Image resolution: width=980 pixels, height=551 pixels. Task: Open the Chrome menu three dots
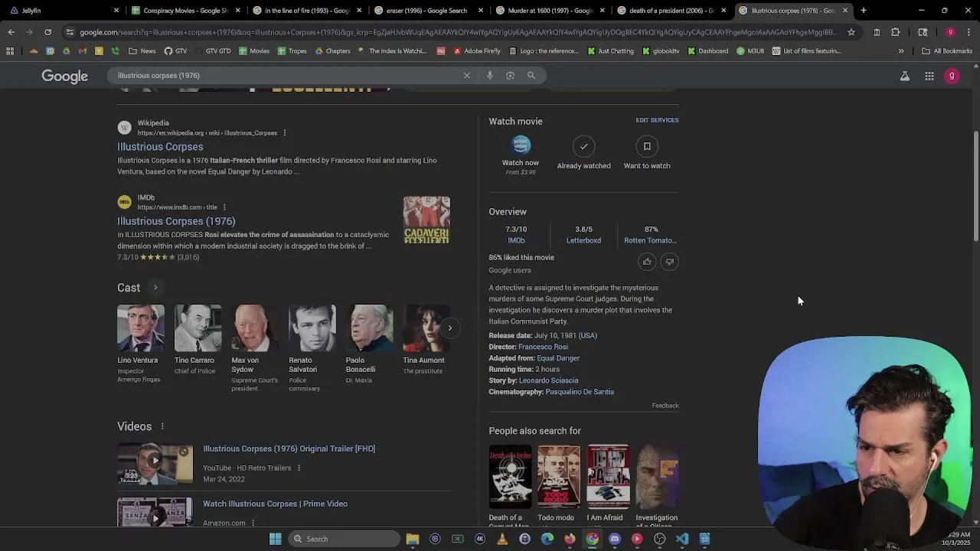pos(970,32)
